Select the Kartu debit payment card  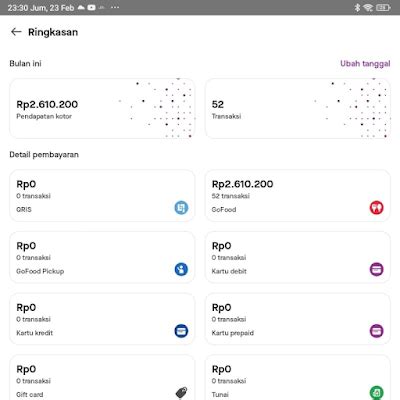[298, 257]
